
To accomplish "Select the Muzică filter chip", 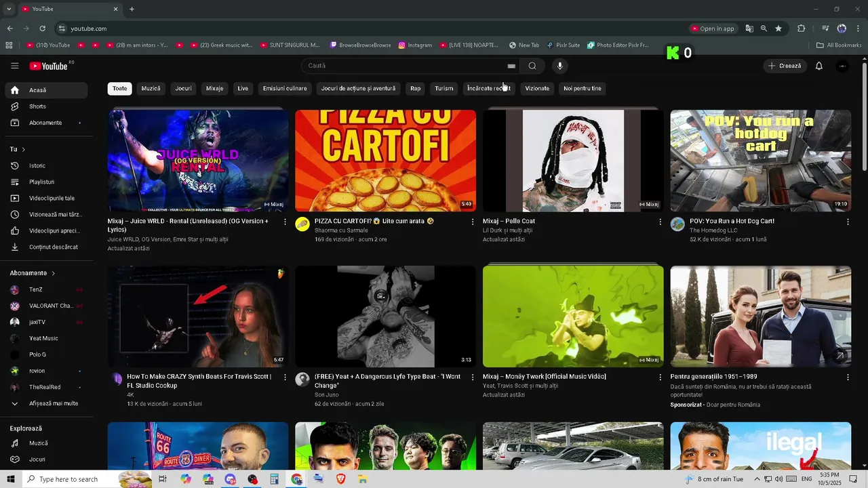I will (151, 88).
